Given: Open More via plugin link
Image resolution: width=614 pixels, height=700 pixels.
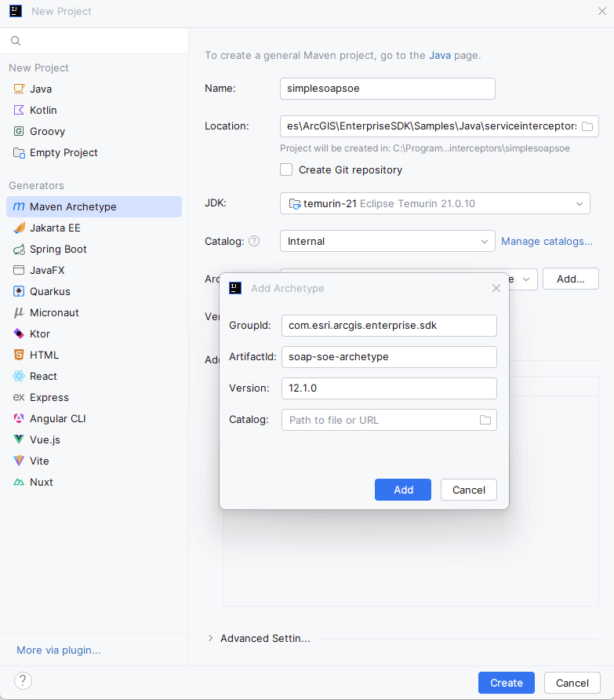Looking at the screenshot, I should [59, 650].
